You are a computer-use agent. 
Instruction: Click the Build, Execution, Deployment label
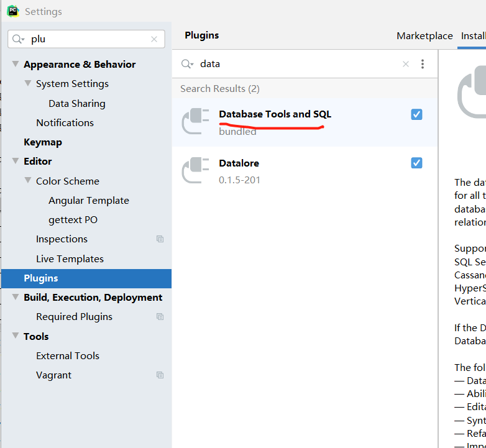tap(93, 298)
